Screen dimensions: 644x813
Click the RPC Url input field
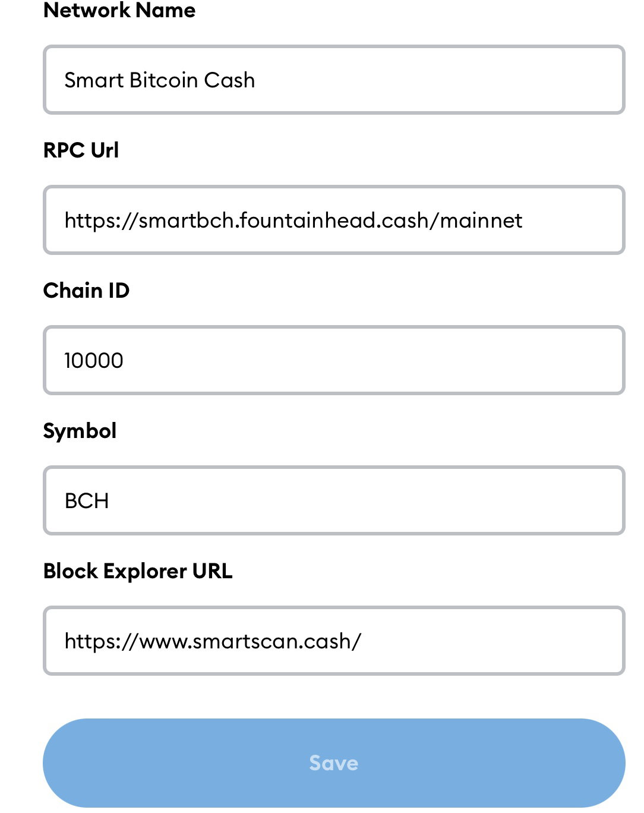[334, 220]
